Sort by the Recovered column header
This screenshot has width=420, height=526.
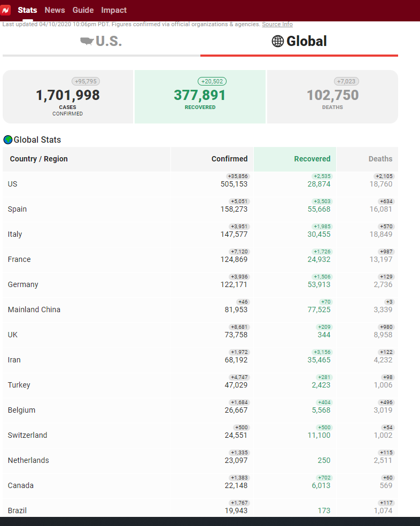coord(312,159)
